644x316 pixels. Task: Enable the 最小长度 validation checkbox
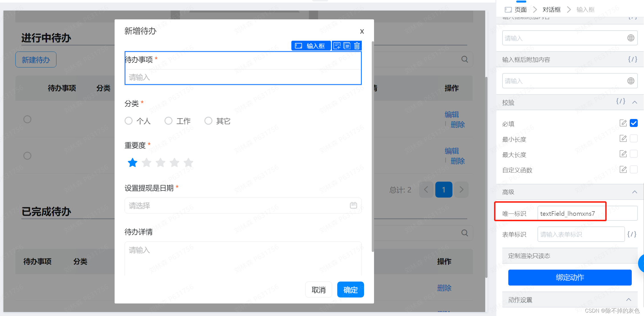pyautogui.click(x=633, y=139)
